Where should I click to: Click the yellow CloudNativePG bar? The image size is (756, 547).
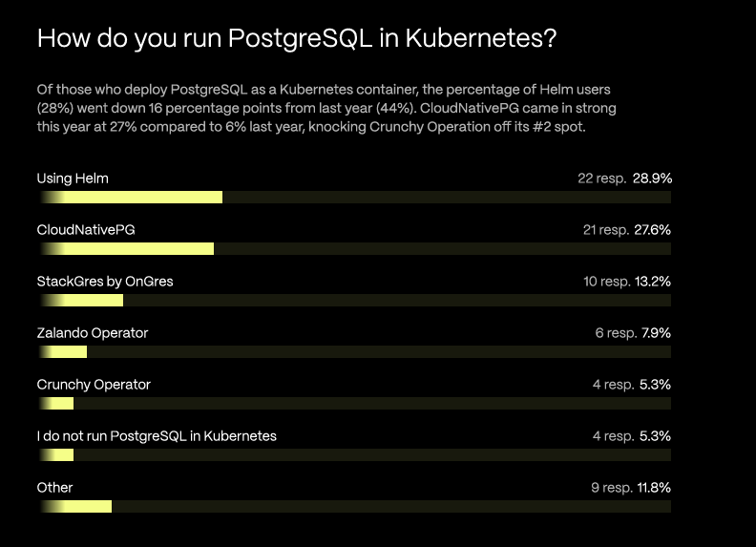point(127,248)
